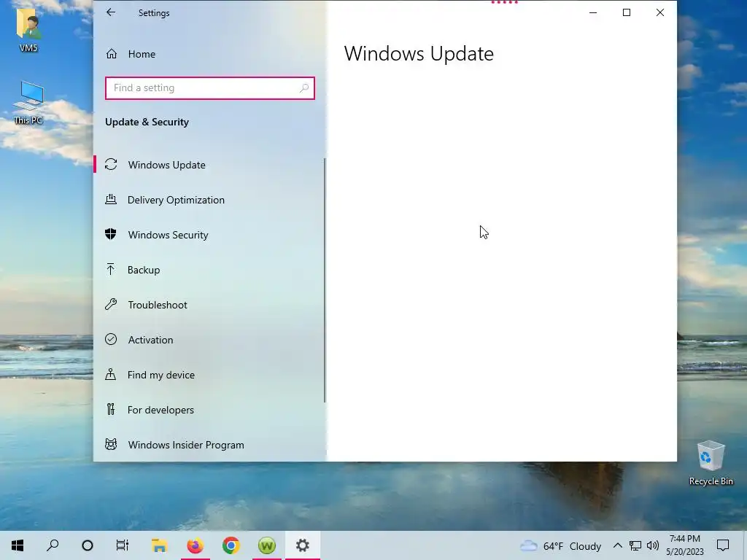747x560 pixels.
Task: Open the 64°F Cloudy weather widget
Action: point(560,545)
